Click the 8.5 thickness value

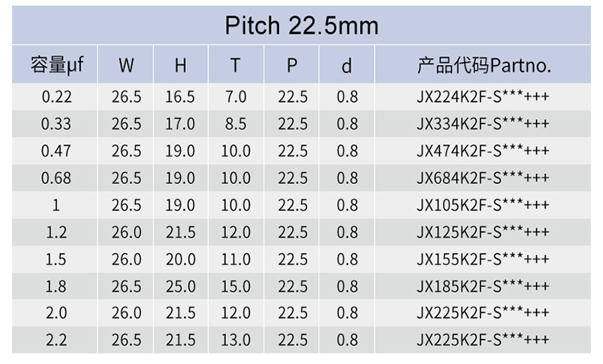coord(236,125)
